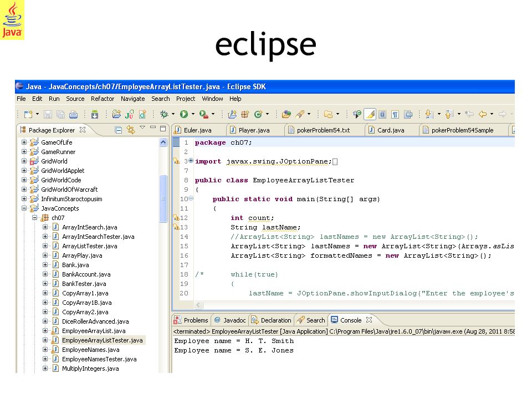The width and height of the screenshot is (532, 399).
Task: Open the Problems view tab
Action: (x=191, y=320)
